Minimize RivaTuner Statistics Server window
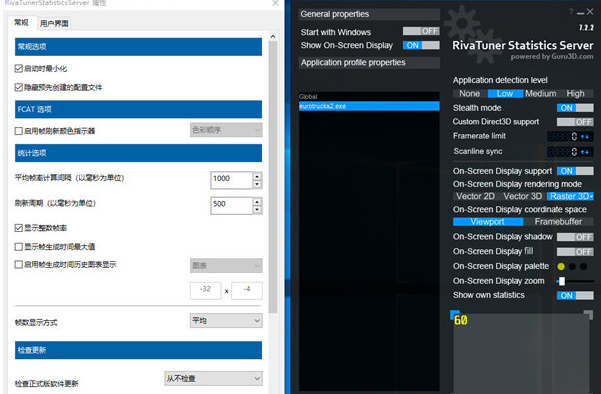Image resolution: width=601 pixels, height=394 pixels. [580, 13]
